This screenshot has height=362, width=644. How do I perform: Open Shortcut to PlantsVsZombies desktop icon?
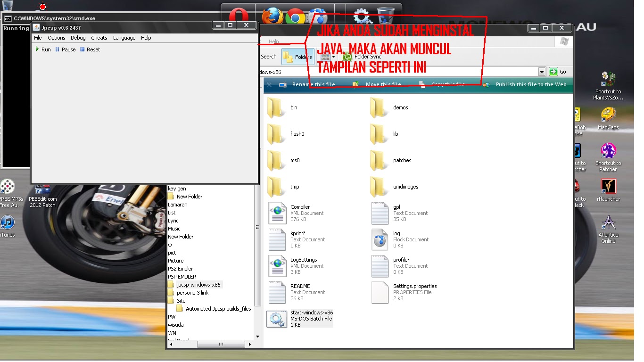(608, 86)
